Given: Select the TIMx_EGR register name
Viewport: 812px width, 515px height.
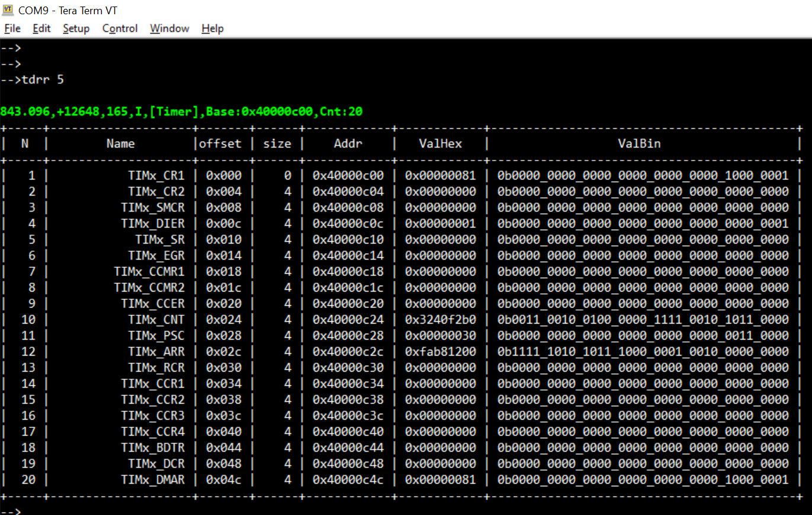Looking at the screenshot, I should [156, 255].
